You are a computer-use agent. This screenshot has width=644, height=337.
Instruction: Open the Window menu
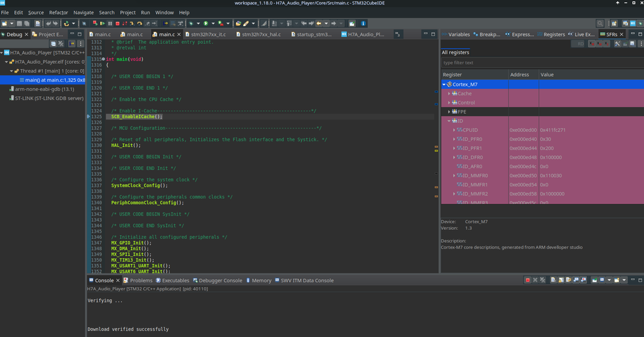pyautogui.click(x=165, y=13)
